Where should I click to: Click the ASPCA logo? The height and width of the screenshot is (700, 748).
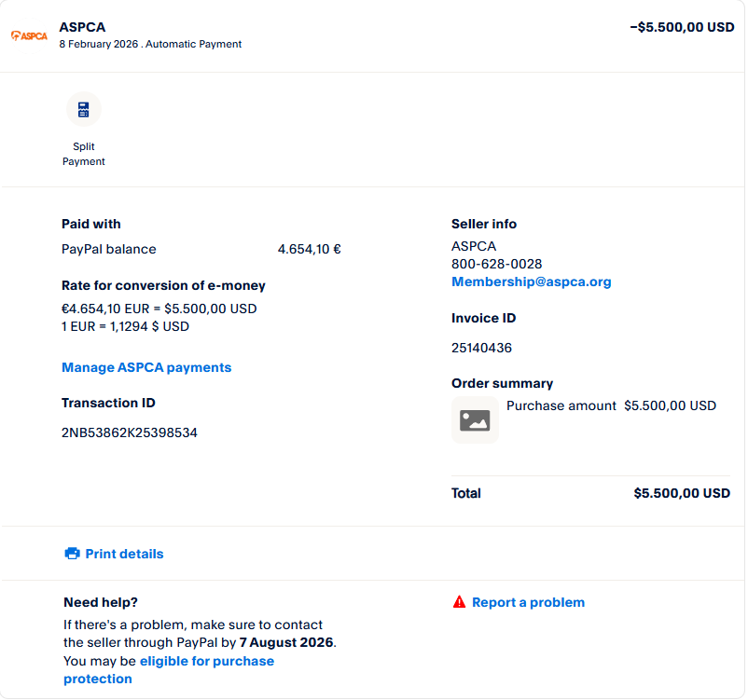[29, 35]
